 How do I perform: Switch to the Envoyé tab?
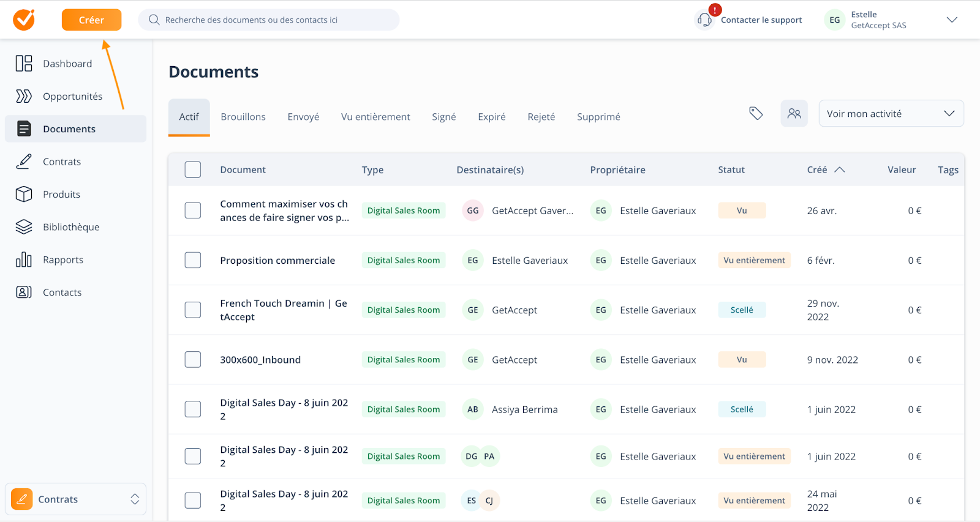[303, 117]
